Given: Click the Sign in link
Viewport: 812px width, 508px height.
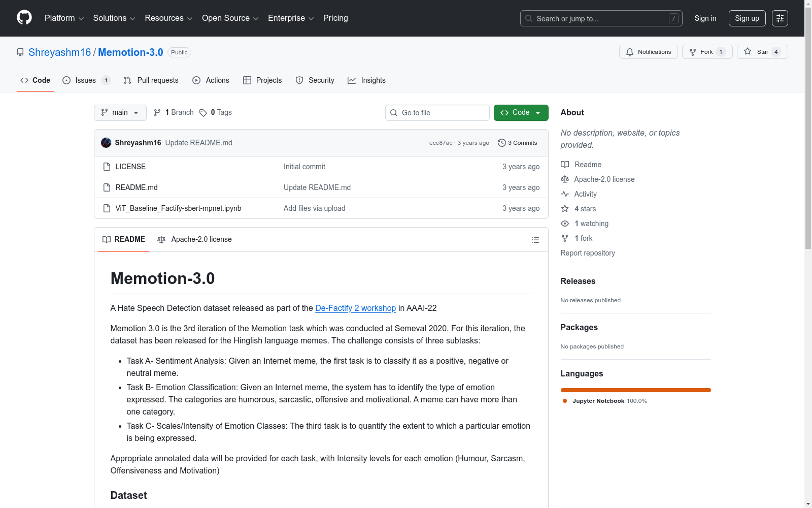Looking at the screenshot, I should point(705,18).
